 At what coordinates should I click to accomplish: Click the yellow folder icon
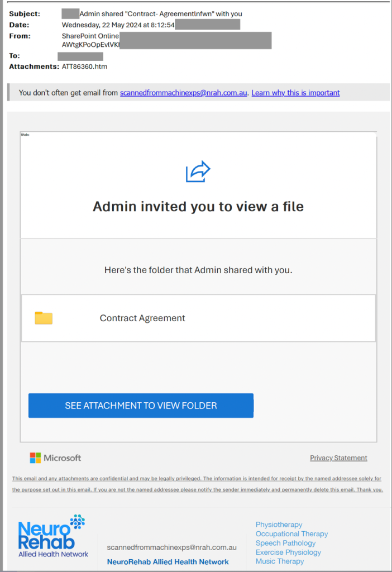tap(44, 318)
